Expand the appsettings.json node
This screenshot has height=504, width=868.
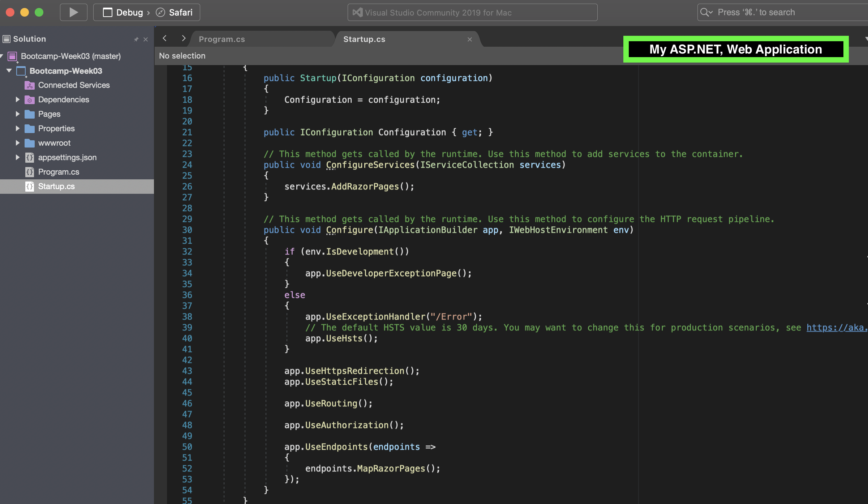(17, 157)
